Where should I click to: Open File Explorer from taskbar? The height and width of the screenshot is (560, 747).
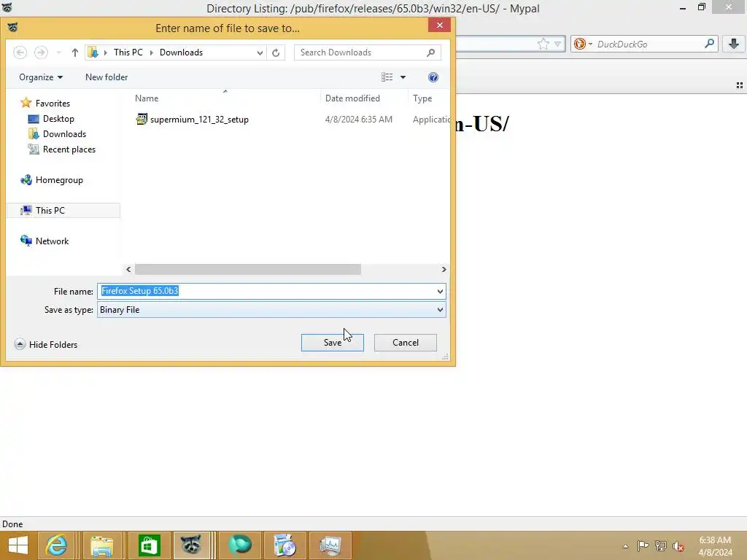click(102, 545)
